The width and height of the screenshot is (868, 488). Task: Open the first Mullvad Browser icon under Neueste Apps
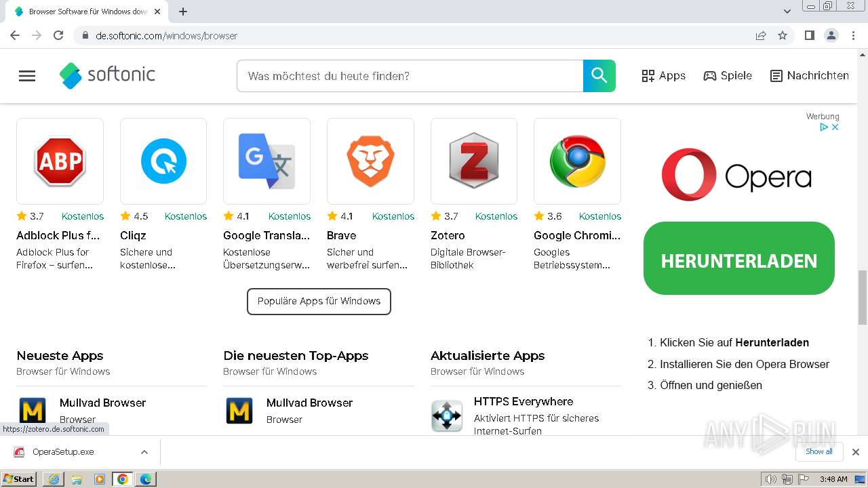pos(33,411)
